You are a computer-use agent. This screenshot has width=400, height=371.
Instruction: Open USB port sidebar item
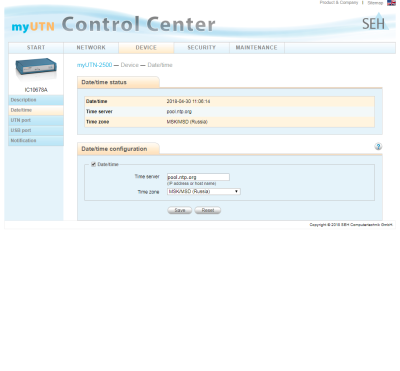tap(36, 130)
